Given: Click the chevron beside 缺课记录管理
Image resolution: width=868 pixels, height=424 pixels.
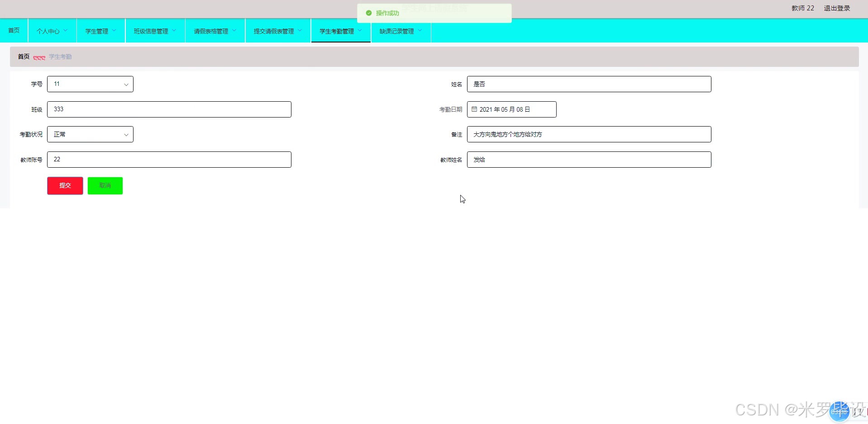Looking at the screenshot, I should point(420,30).
